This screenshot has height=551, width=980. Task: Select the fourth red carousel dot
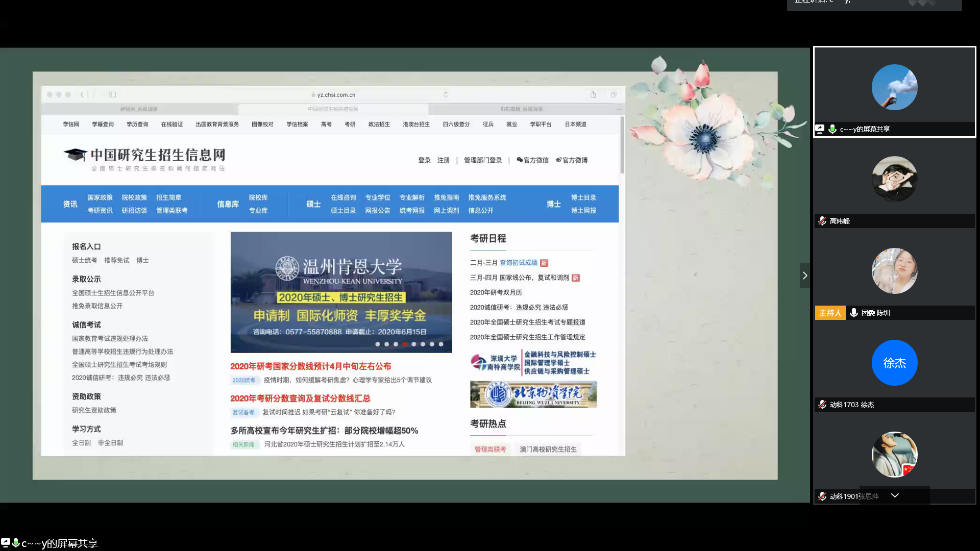pyautogui.click(x=405, y=344)
